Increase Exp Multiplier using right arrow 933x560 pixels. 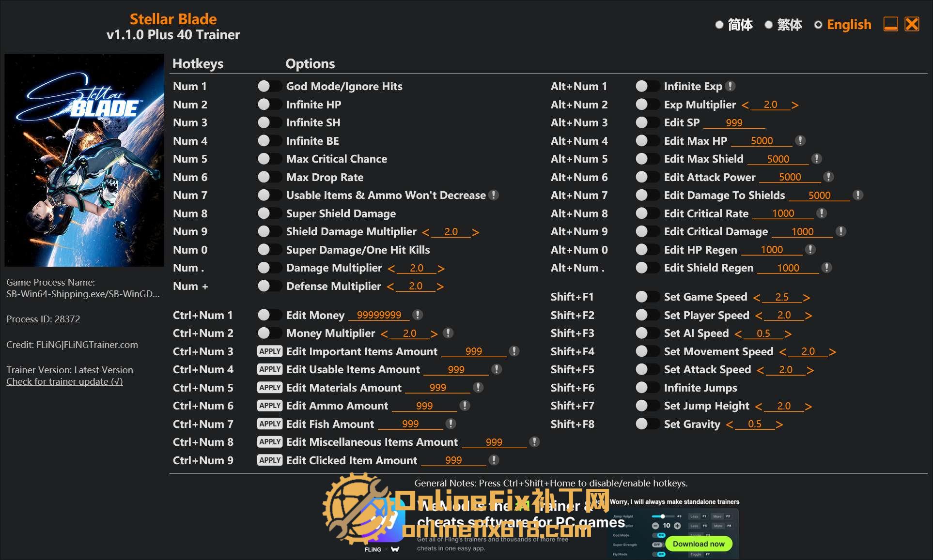794,105
